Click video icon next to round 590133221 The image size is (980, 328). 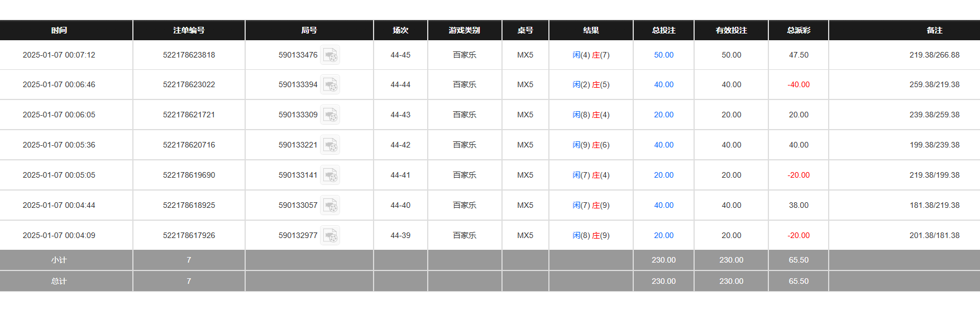point(330,145)
